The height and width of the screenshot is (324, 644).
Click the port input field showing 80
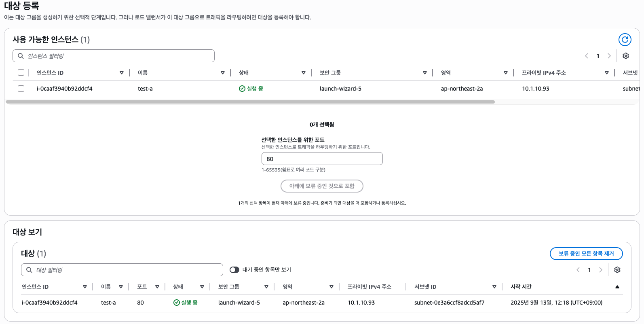322,159
